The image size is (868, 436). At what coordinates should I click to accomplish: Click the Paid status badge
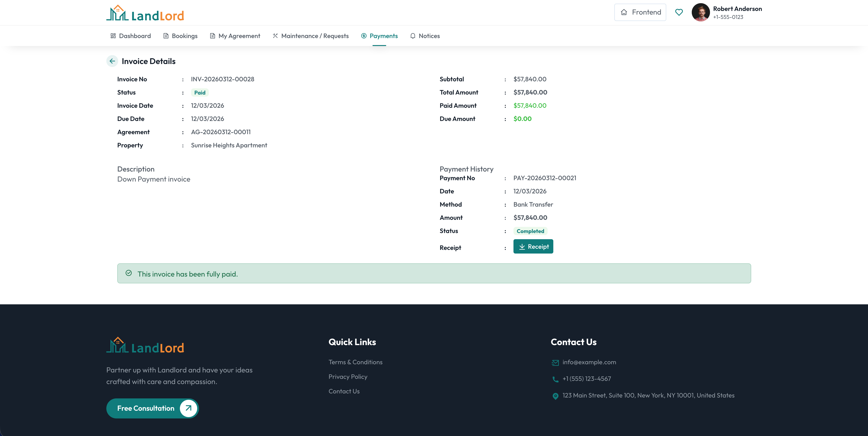click(200, 92)
